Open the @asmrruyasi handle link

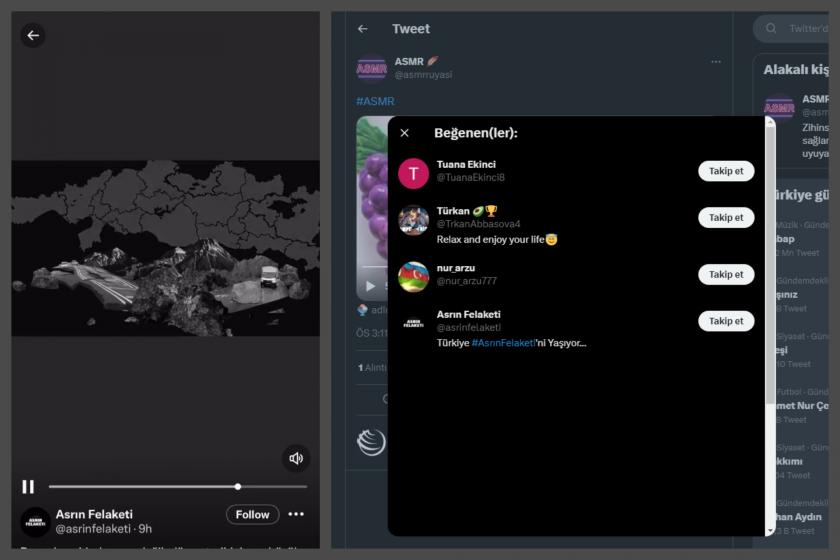pyautogui.click(x=423, y=74)
